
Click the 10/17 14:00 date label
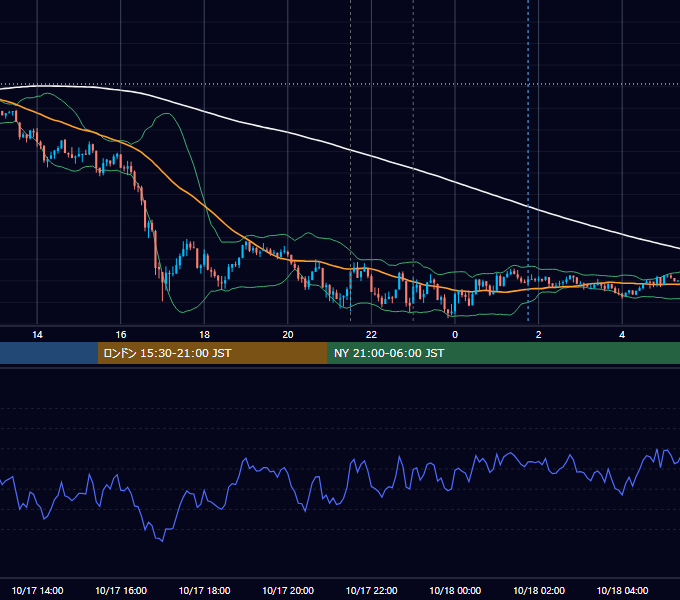click(x=37, y=590)
